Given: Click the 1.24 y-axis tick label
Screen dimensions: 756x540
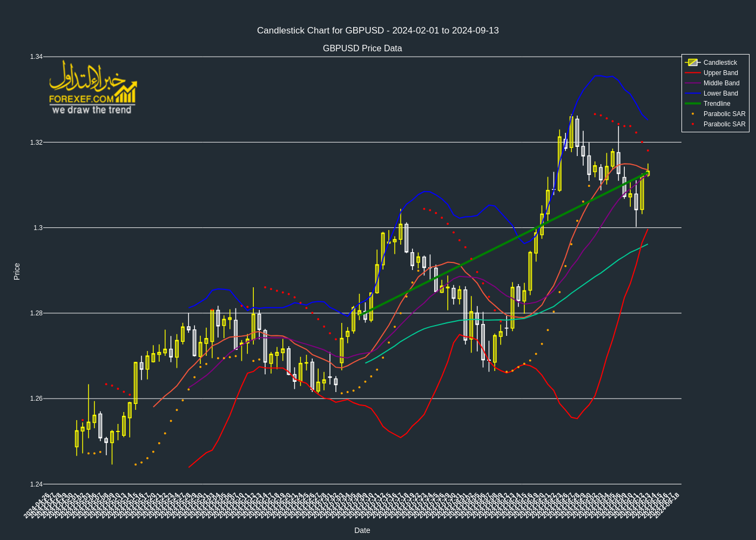Looking at the screenshot, I should [36, 484].
